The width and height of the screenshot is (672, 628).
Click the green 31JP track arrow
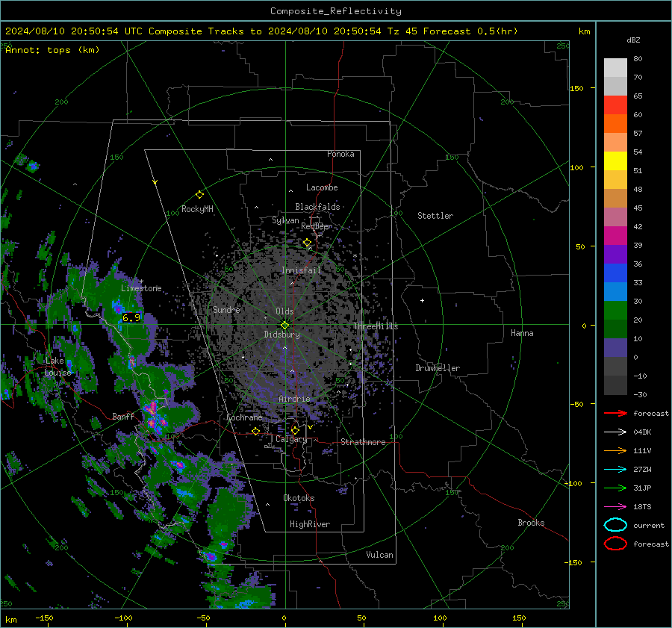click(x=615, y=488)
